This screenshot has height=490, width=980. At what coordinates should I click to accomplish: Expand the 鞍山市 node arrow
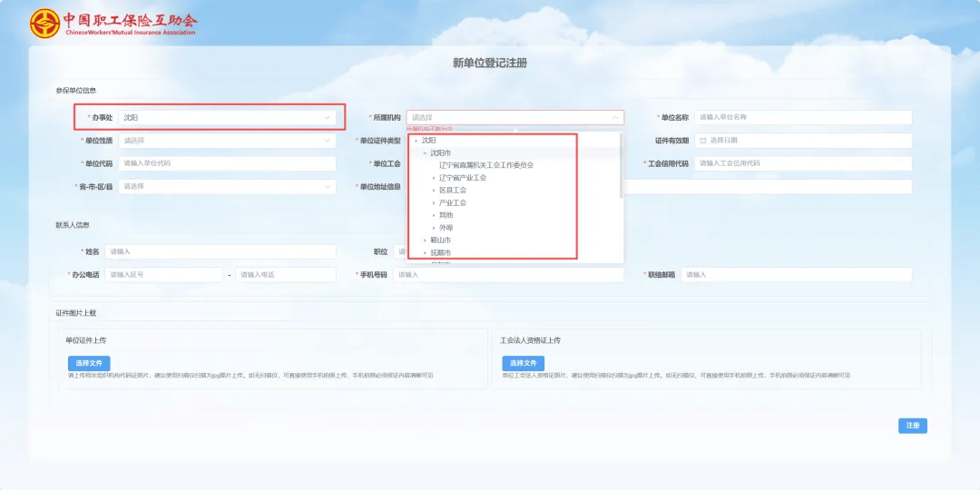tap(425, 240)
